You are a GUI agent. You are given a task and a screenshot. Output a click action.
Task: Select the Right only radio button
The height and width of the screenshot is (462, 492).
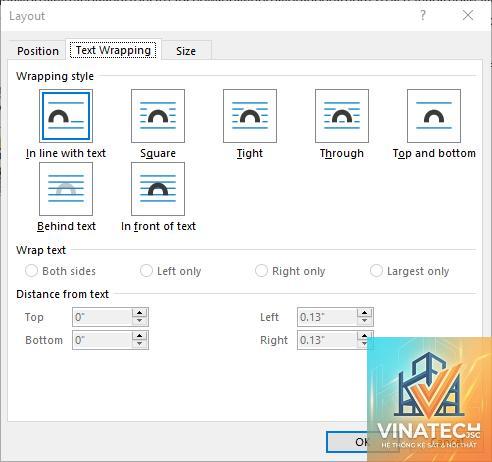[261, 271]
